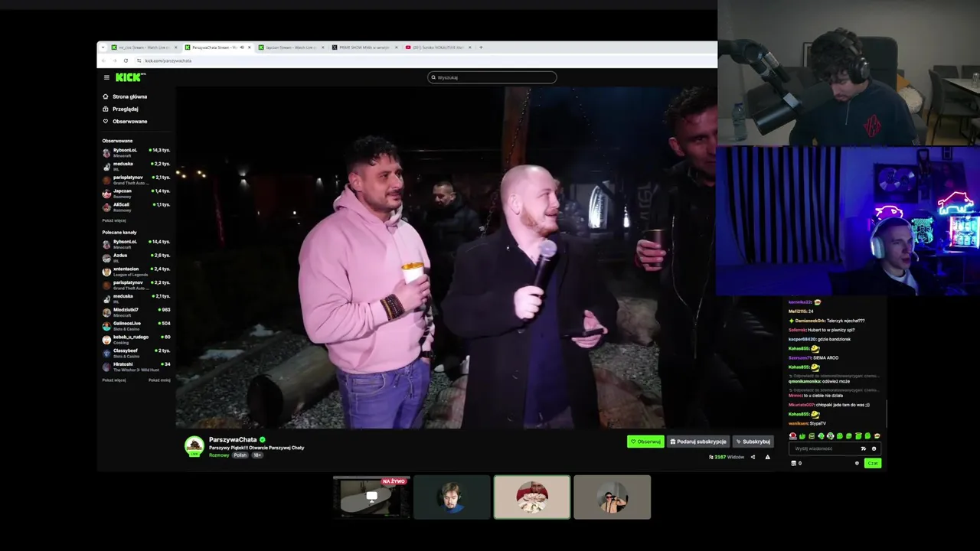Select the green thumbs-up quick emote
This screenshot has width=980, height=551.
pos(802,436)
